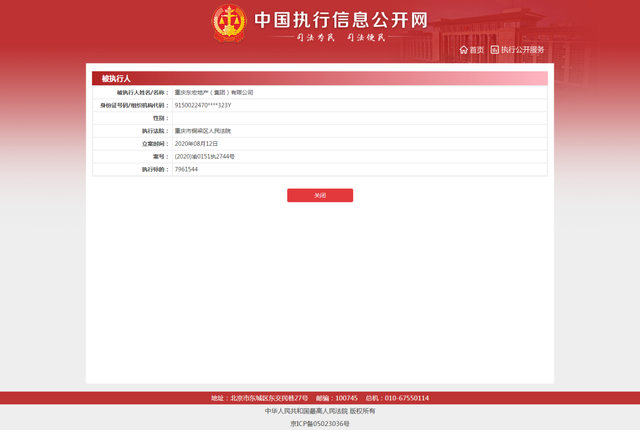Image resolution: width=640 pixels, height=430 pixels.
Task: Click the home icon beside 首页
Action: (464, 49)
